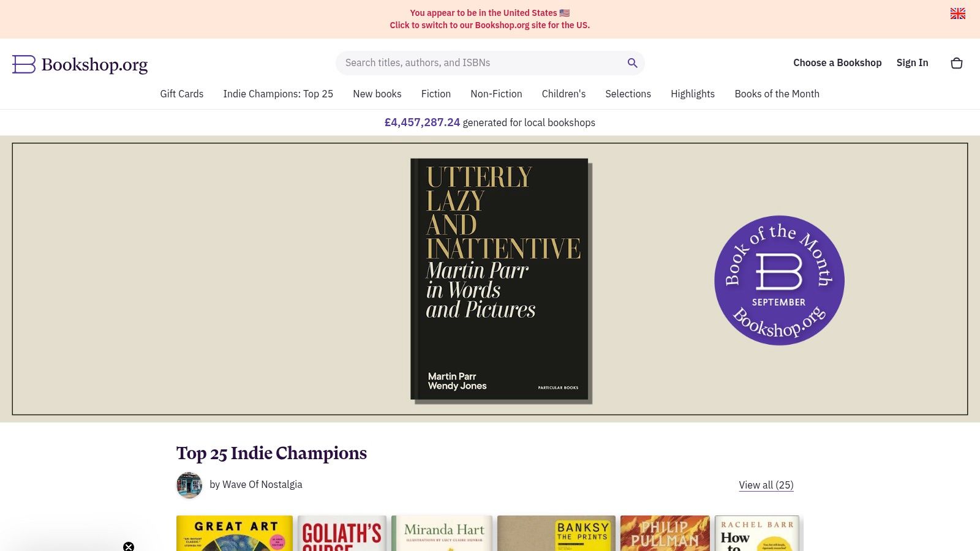Open the Gift Cards menu item
The width and height of the screenshot is (980, 551).
182,94
